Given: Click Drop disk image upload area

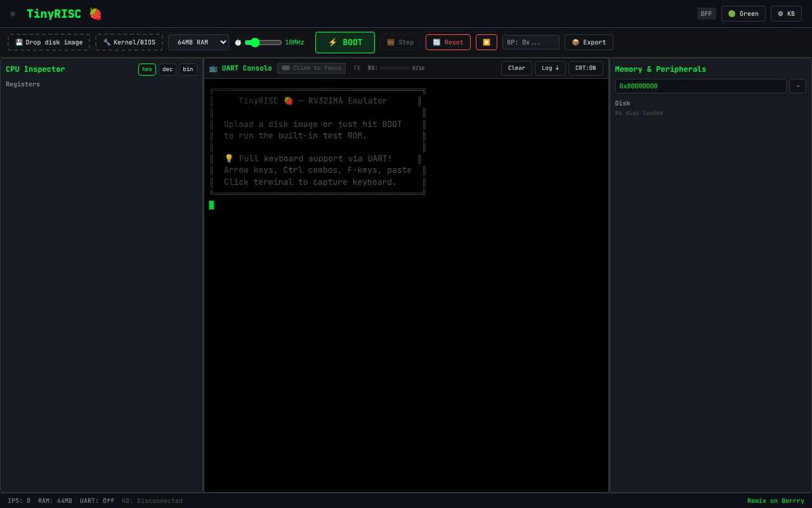Looking at the screenshot, I should pos(49,43).
